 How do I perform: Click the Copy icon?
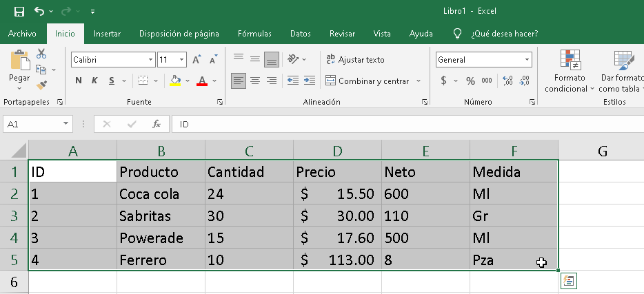click(41, 70)
